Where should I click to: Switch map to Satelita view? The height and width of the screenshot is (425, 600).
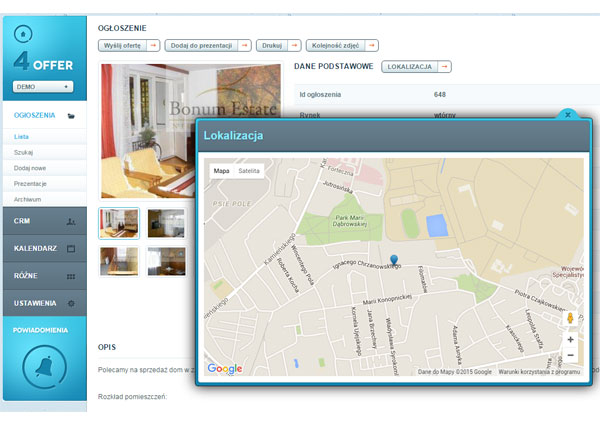point(250,171)
